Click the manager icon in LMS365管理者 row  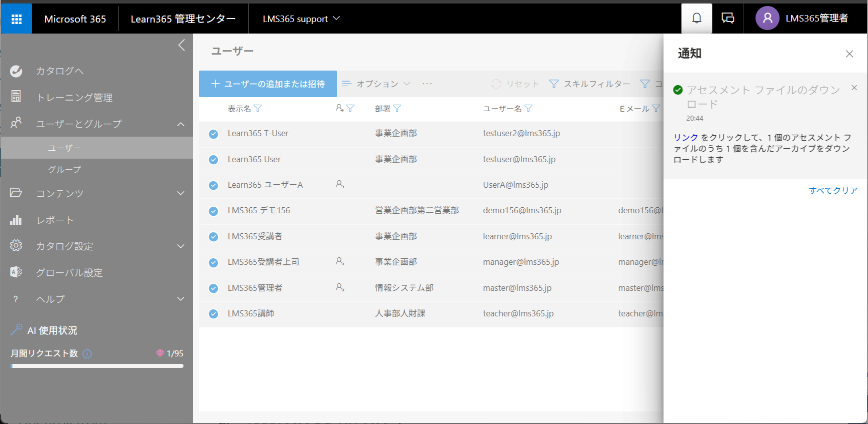[x=340, y=287]
